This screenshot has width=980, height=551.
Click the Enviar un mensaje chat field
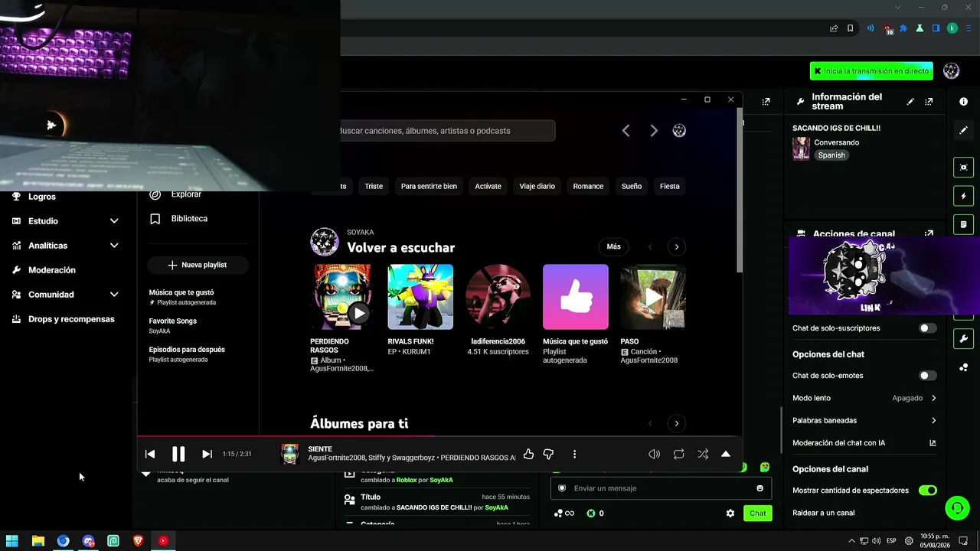click(x=661, y=488)
